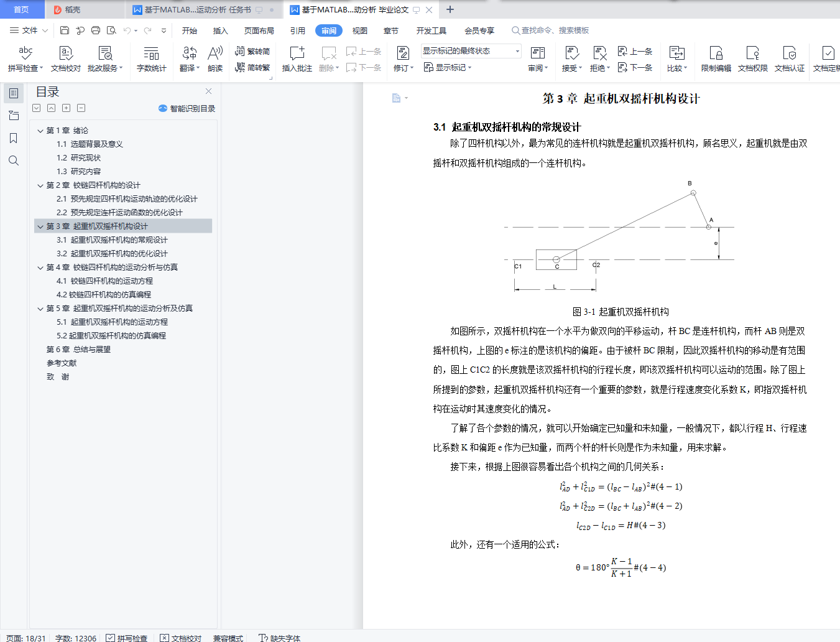Click the restrict editing icon (限制编辑)
840x642 pixels.
click(x=716, y=59)
